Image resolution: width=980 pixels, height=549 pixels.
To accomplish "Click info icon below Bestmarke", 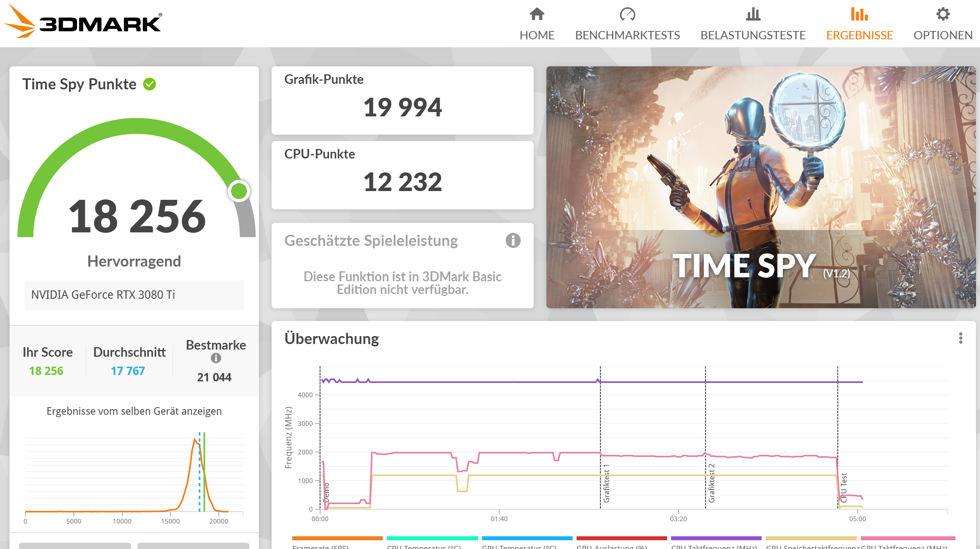I will point(216,358).
